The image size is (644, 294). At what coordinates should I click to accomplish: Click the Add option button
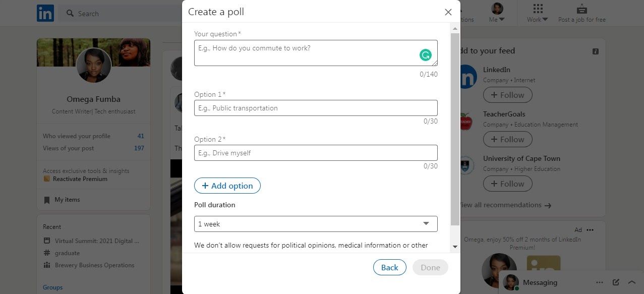click(x=227, y=186)
